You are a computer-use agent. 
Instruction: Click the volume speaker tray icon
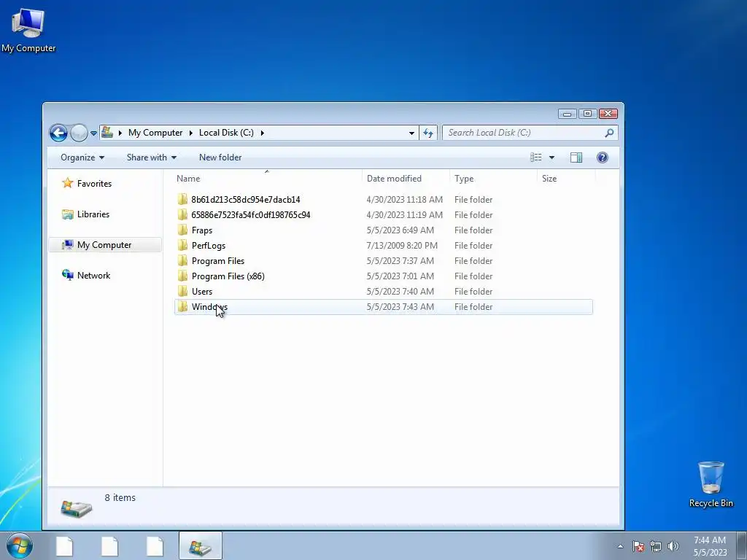click(673, 546)
